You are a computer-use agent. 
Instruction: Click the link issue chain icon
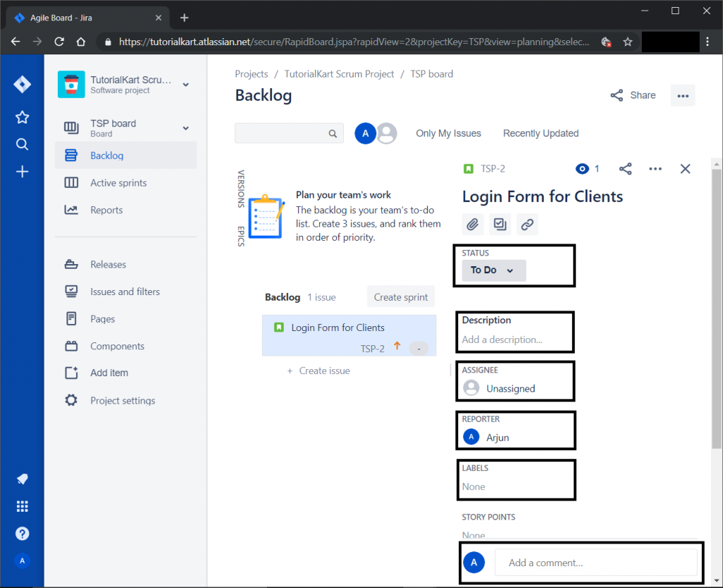pos(527,224)
